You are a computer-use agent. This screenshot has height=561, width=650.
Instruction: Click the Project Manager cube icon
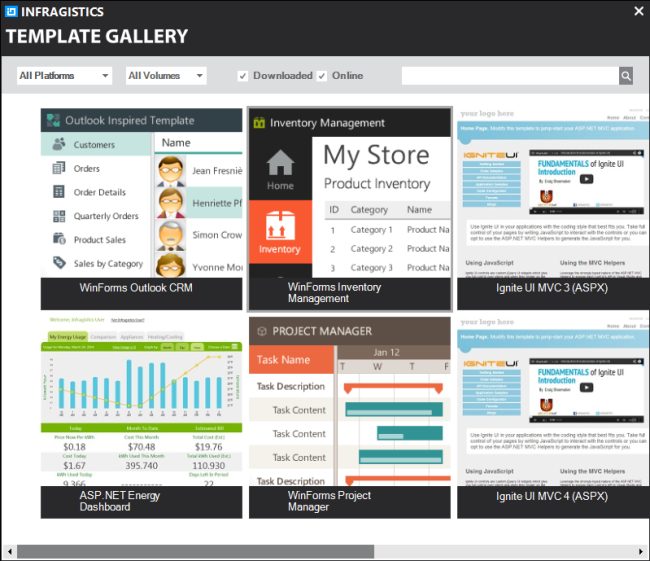click(x=262, y=331)
